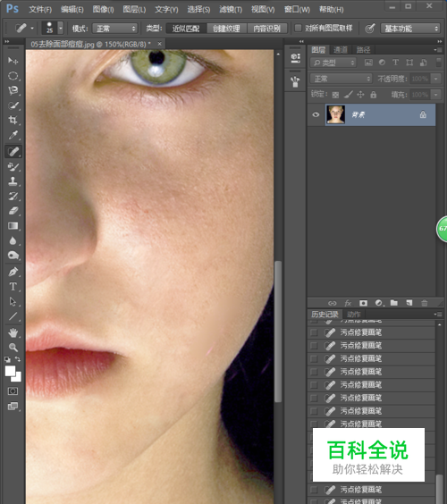Image resolution: width=447 pixels, height=504 pixels.
Task: Switch to the 动作 tab
Action: (354, 314)
